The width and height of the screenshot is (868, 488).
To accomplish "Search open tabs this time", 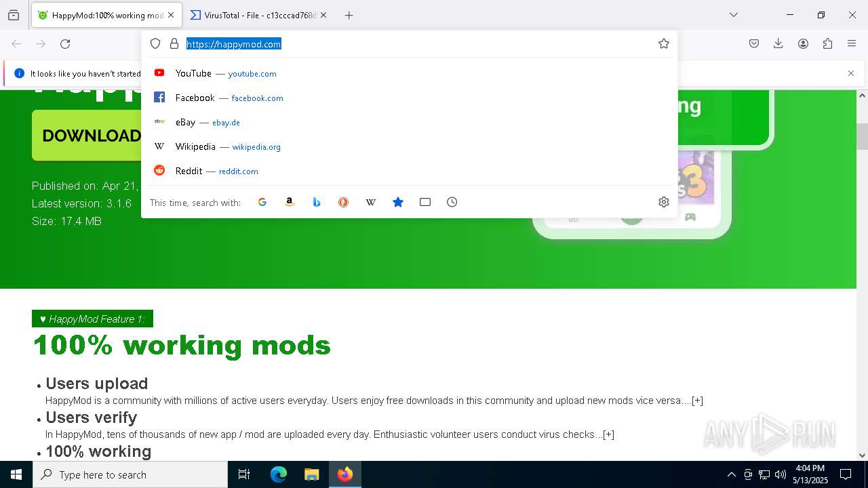I will point(425,202).
